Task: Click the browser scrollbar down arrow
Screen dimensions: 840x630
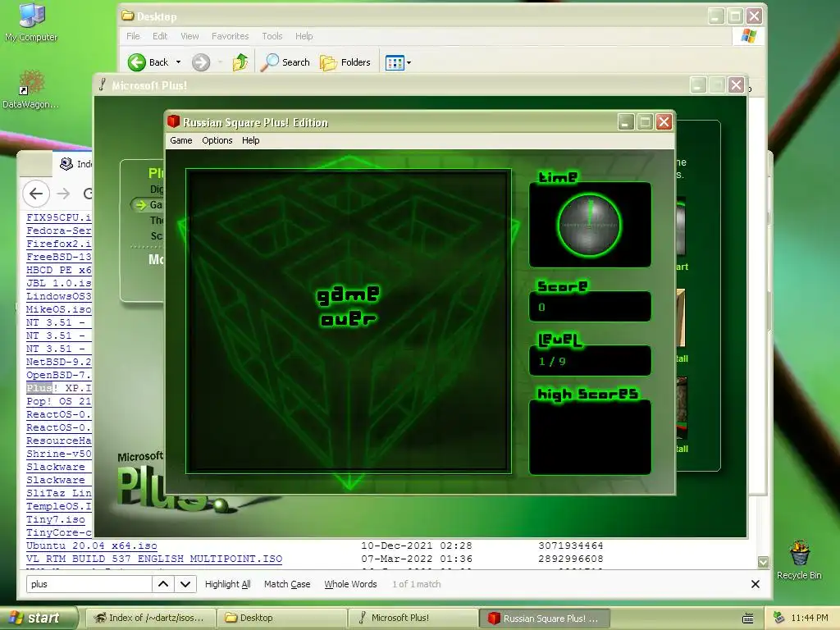Action: 764,562
